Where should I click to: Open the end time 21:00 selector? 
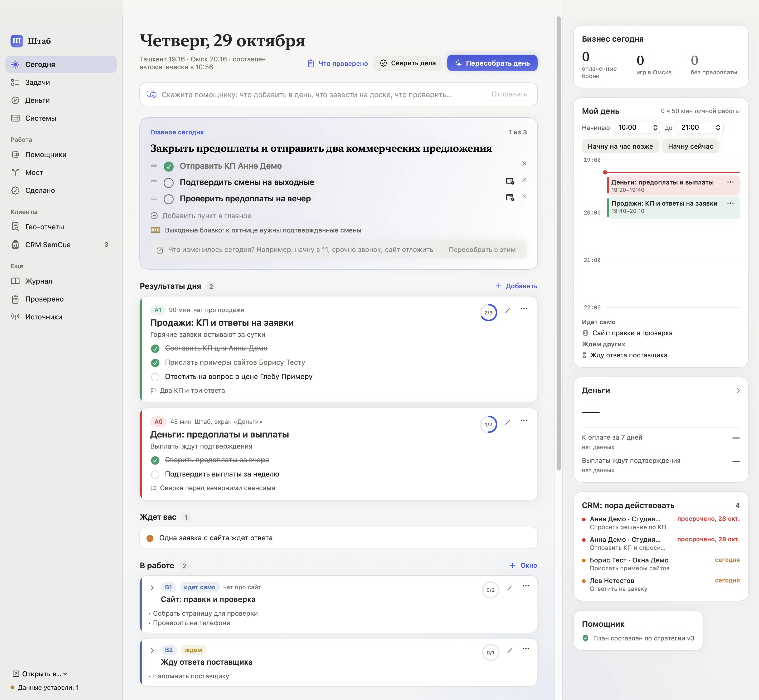point(700,128)
